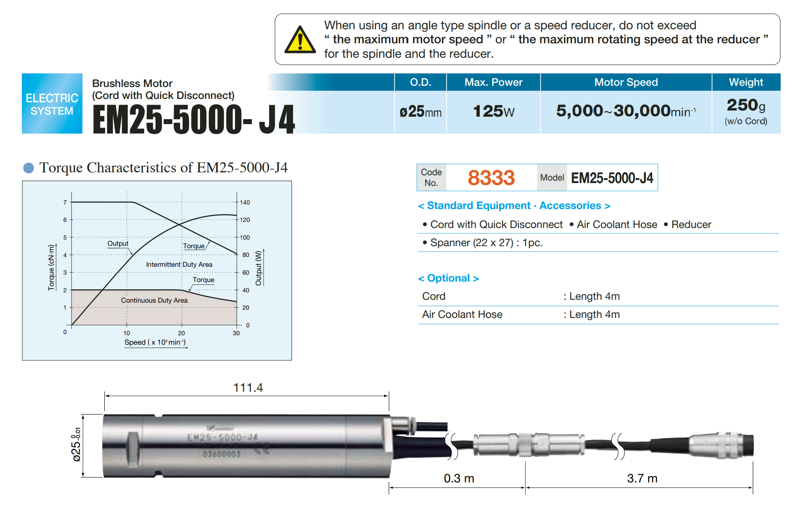Screen dimensions: 812x508
Task: Select the 5,000~30,000 min speed value
Action: click(626, 111)
